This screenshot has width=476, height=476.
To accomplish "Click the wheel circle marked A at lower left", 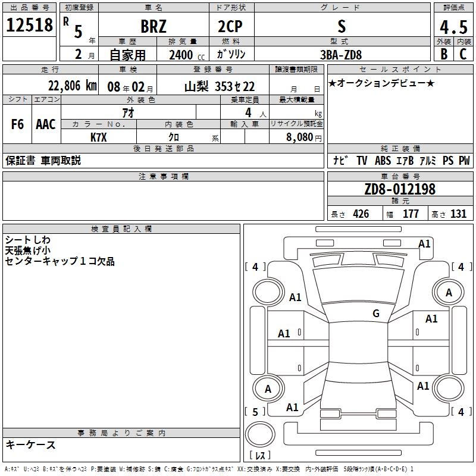I will click(x=268, y=389).
